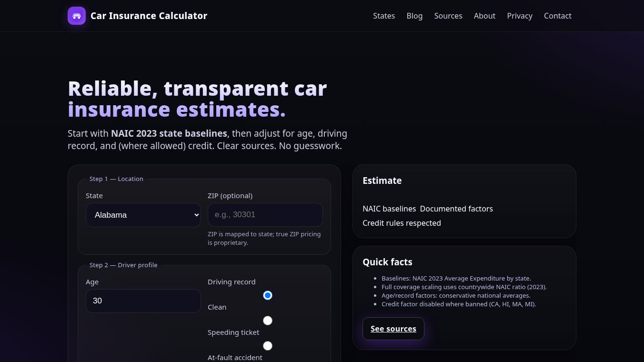Open the Privacy page
Screen dimensions: 644x362
click(520, 16)
